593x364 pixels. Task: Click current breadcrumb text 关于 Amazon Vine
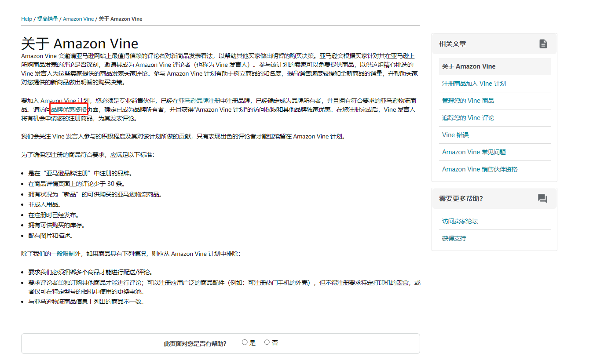[x=120, y=19]
